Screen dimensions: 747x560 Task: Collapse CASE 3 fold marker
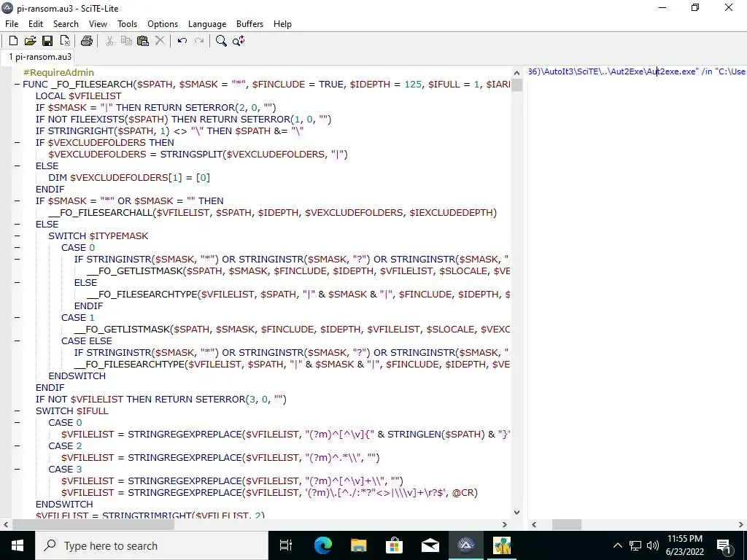(x=18, y=469)
